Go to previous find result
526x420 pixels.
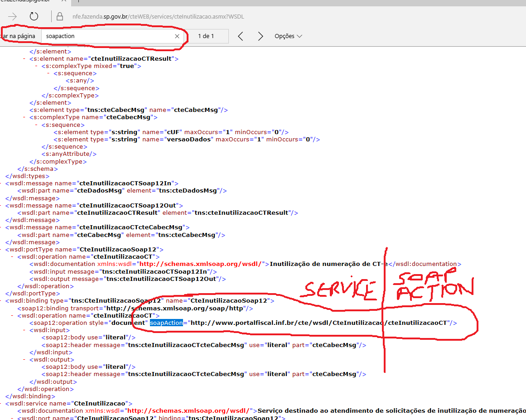tap(241, 36)
